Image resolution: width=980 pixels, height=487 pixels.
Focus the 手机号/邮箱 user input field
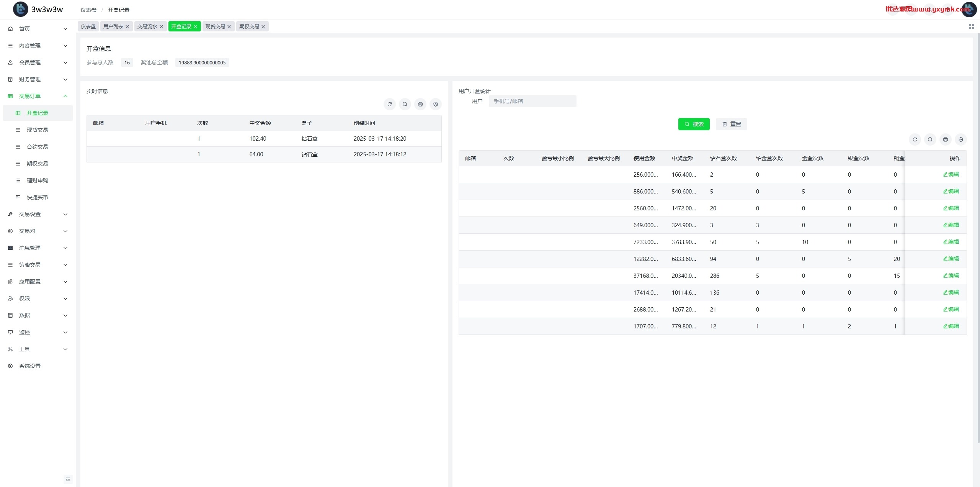[x=532, y=101]
